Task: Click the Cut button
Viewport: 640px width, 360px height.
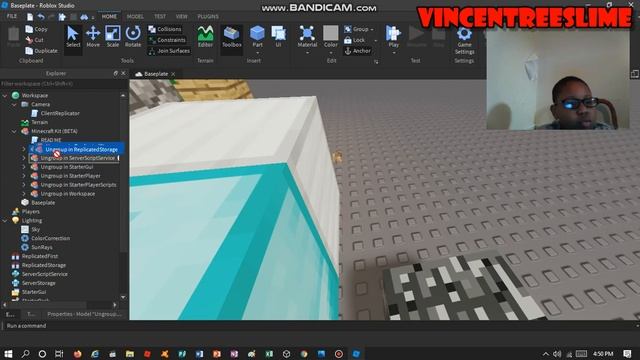Action: pyautogui.click(x=35, y=40)
